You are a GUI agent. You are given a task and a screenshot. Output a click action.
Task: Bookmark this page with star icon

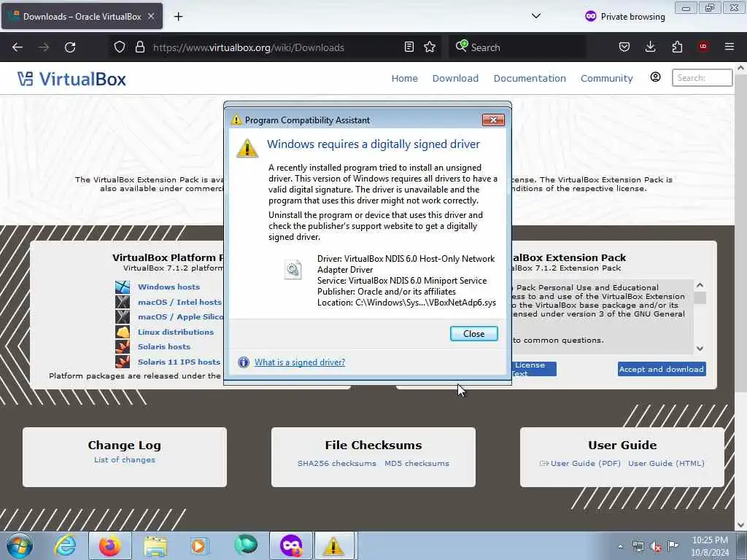430,47
